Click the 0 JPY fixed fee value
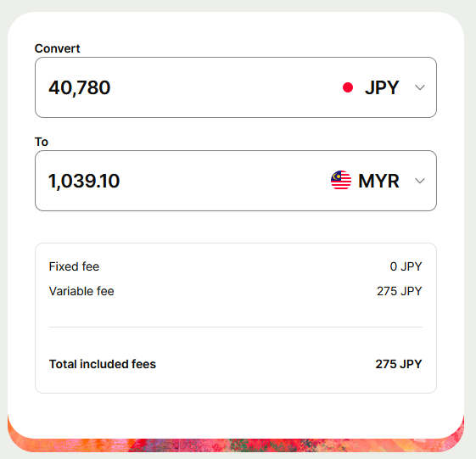 tap(406, 266)
